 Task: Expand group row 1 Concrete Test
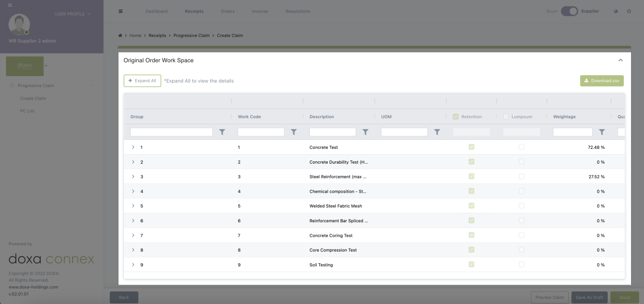(x=133, y=147)
